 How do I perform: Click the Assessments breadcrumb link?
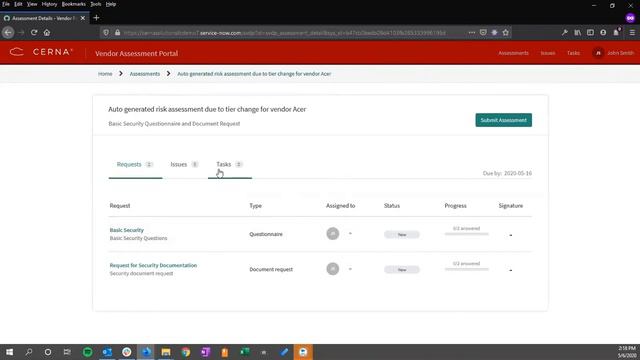[144, 74]
